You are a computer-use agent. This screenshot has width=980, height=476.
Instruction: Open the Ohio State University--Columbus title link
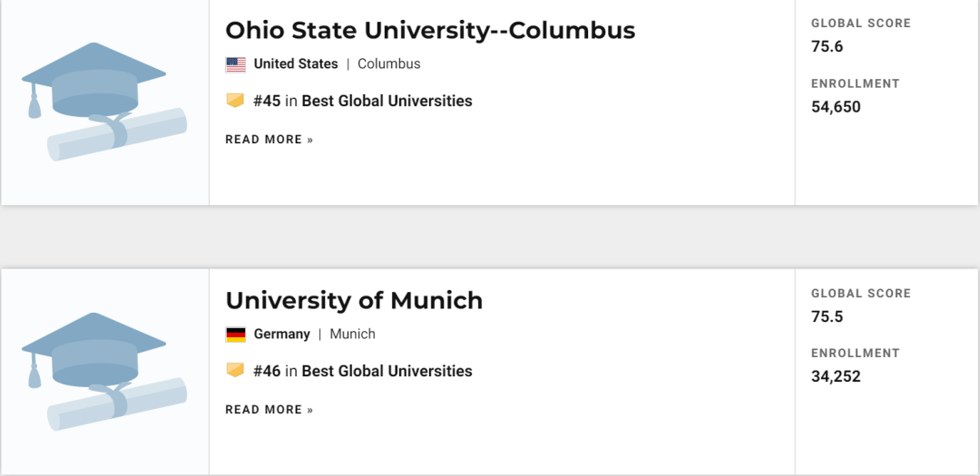tap(430, 30)
